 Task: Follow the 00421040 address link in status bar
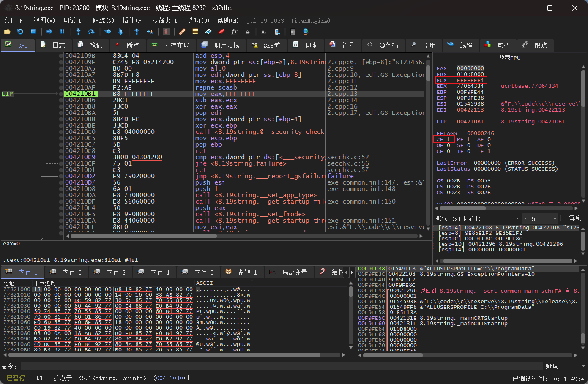(170, 378)
